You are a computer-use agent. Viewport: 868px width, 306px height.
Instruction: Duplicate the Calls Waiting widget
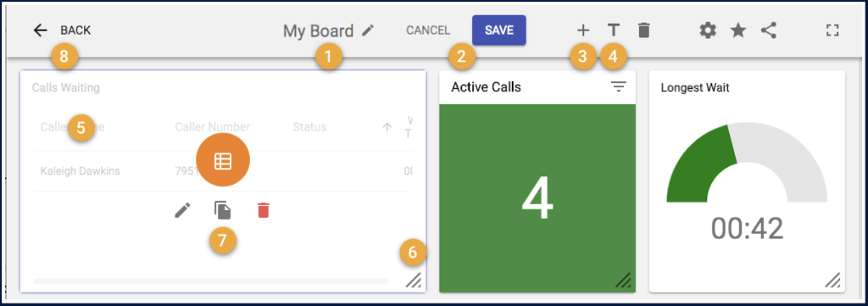(x=223, y=210)
